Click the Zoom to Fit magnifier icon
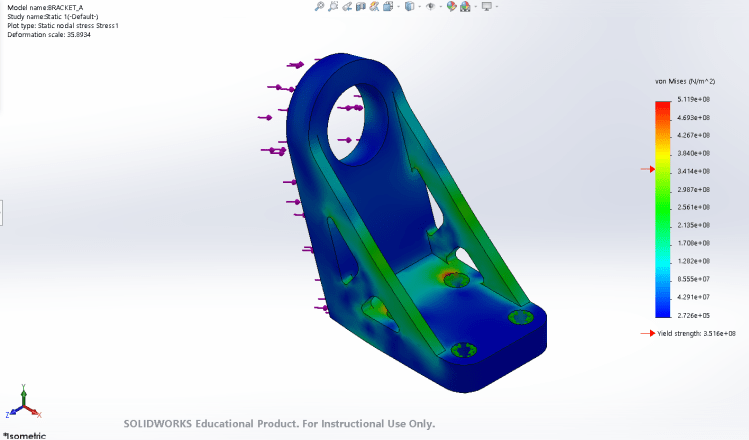The image size is (749, 440). [x=319, y=6]
